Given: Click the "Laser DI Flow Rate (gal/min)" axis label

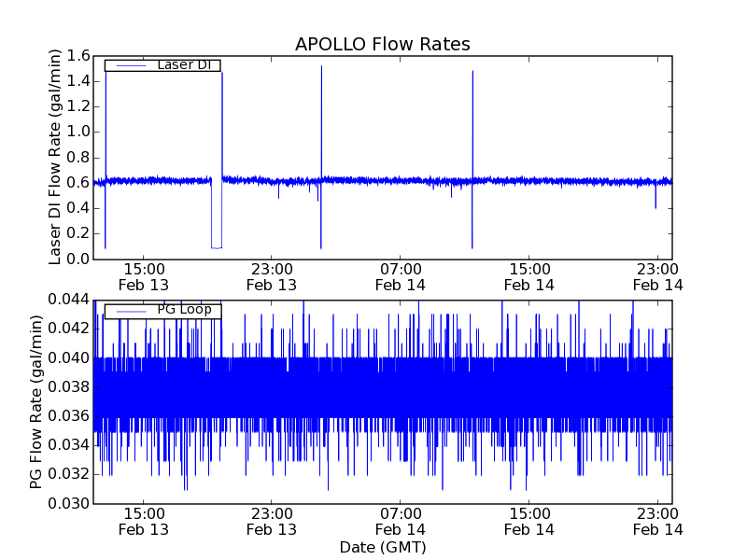Looking at the screenshot, I should click(55, 157).
